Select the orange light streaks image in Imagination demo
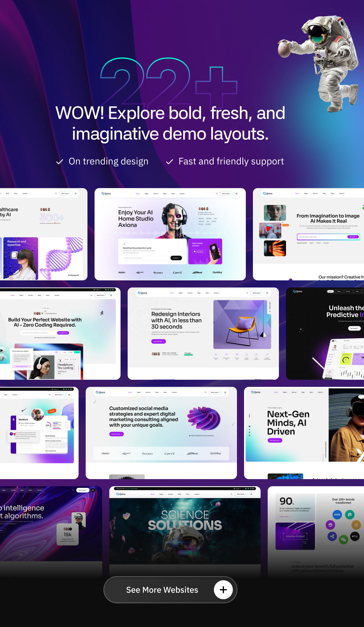Viewport: 364px width, 627px height. (x=275, y=248)
